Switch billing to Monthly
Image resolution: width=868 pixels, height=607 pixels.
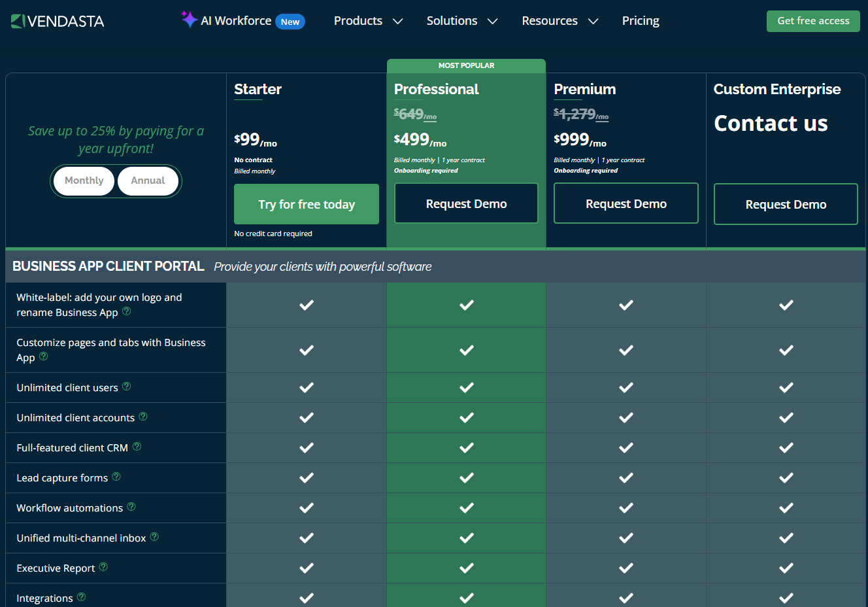click(84, 181)
